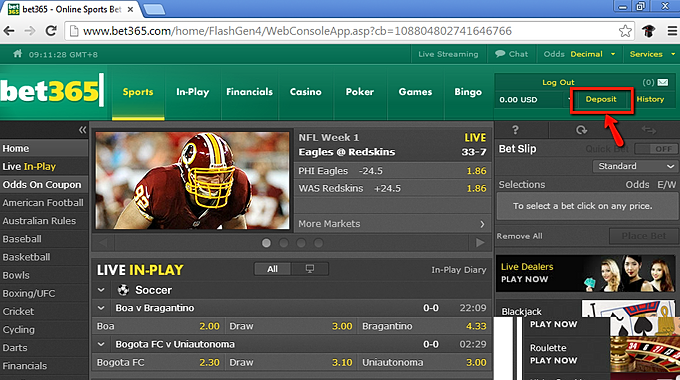Click Log Out

tap(558, 82)
